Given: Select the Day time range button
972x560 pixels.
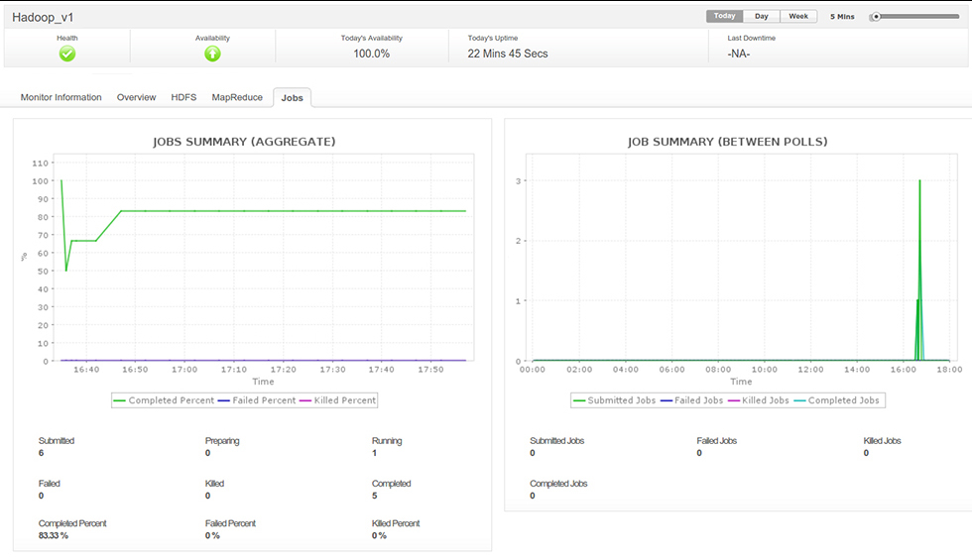Looking at the screenshot, I should (x=761, y=17).
